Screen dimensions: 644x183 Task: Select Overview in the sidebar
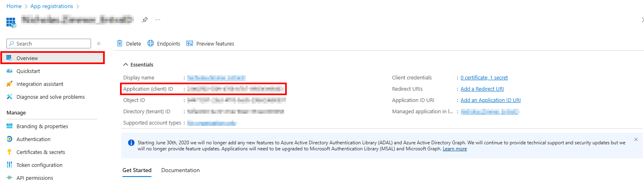click(52, 58)
